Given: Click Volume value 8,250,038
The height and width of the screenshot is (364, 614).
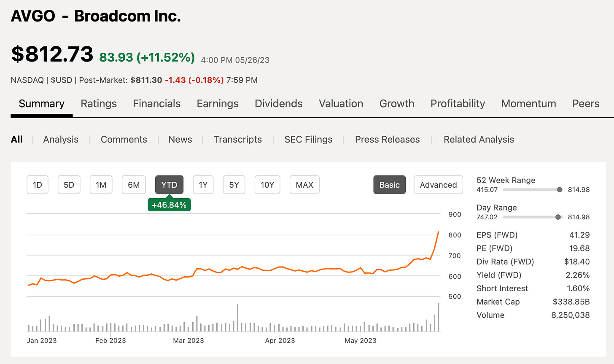Looking at the screenshot, I should tap(571, 315).
